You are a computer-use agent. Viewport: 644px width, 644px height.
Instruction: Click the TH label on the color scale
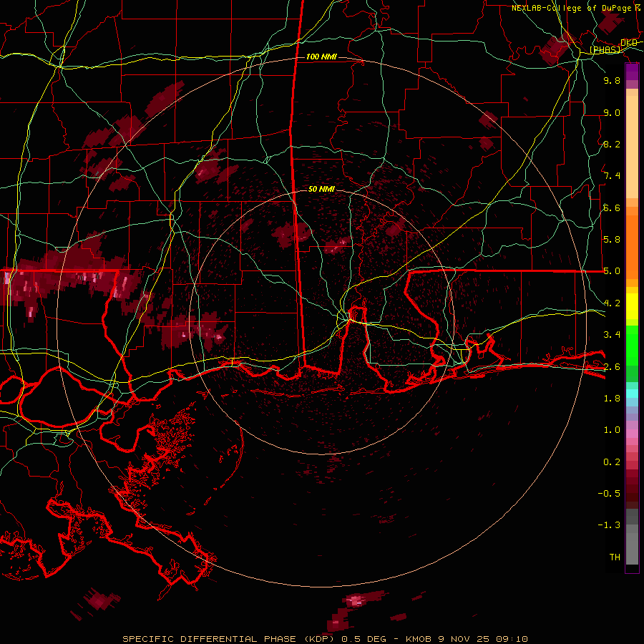click(x=615, y=557)
